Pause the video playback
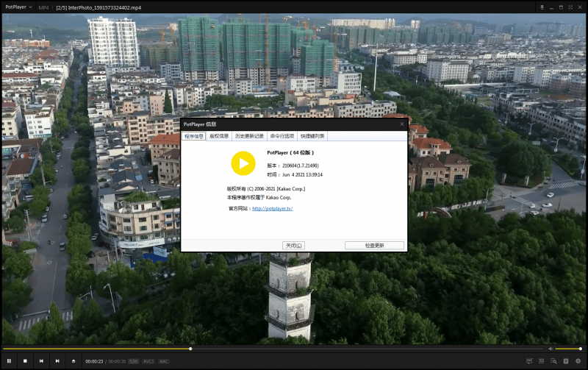This screenshot has height=370, width=588. [x=9, y=360]
